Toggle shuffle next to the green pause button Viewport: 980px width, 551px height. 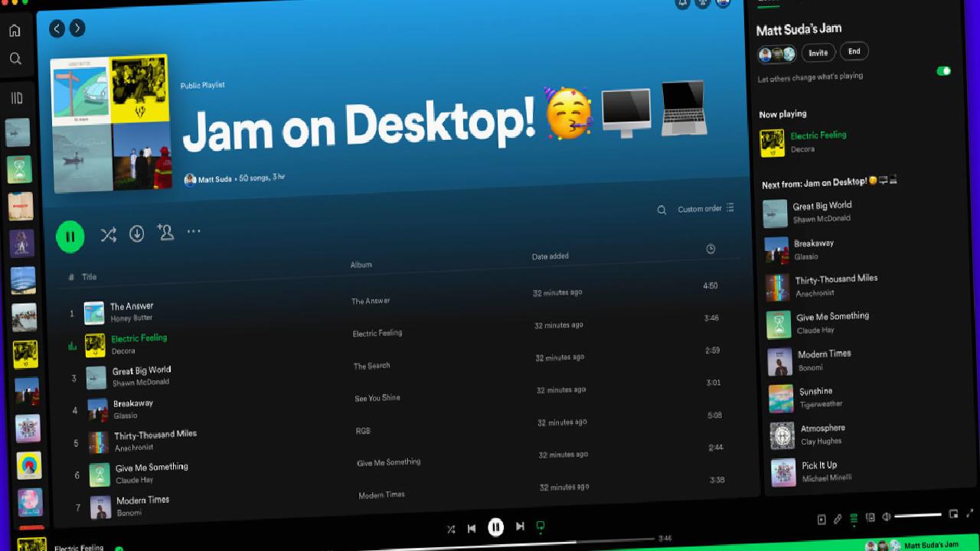109,235
